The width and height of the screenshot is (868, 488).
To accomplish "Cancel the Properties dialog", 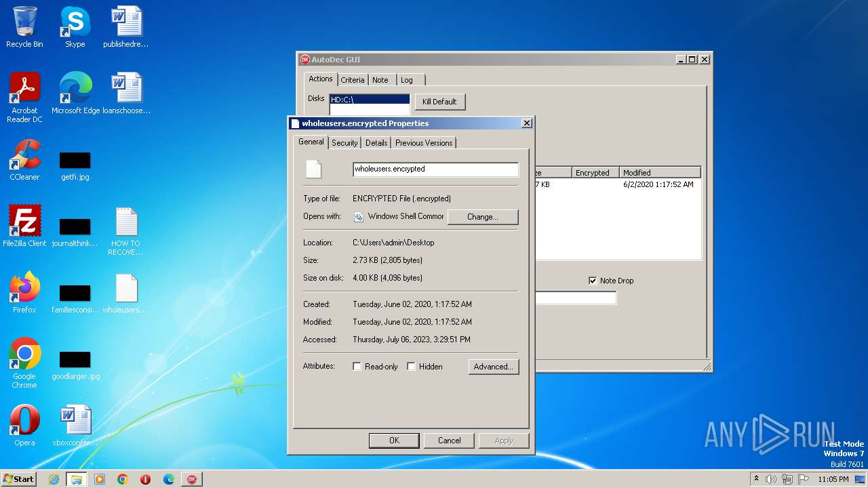I will pos(449,441).
